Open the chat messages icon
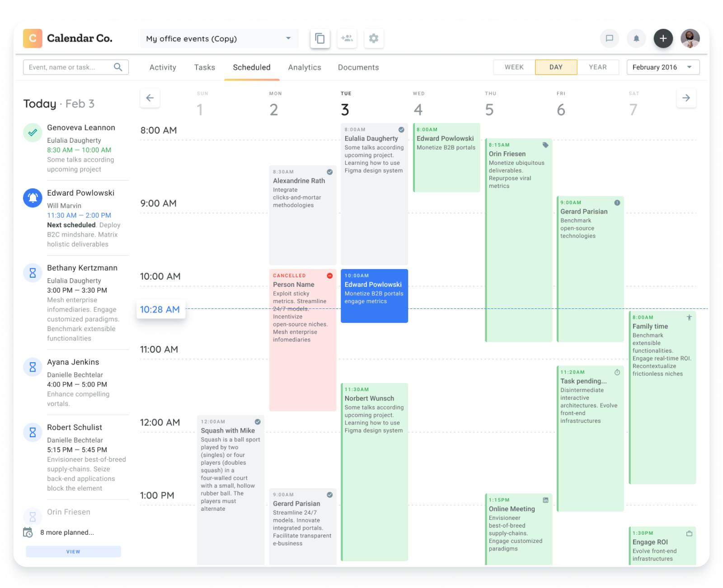The width and height of the screenshot is (723, 588). pos(610,38)
